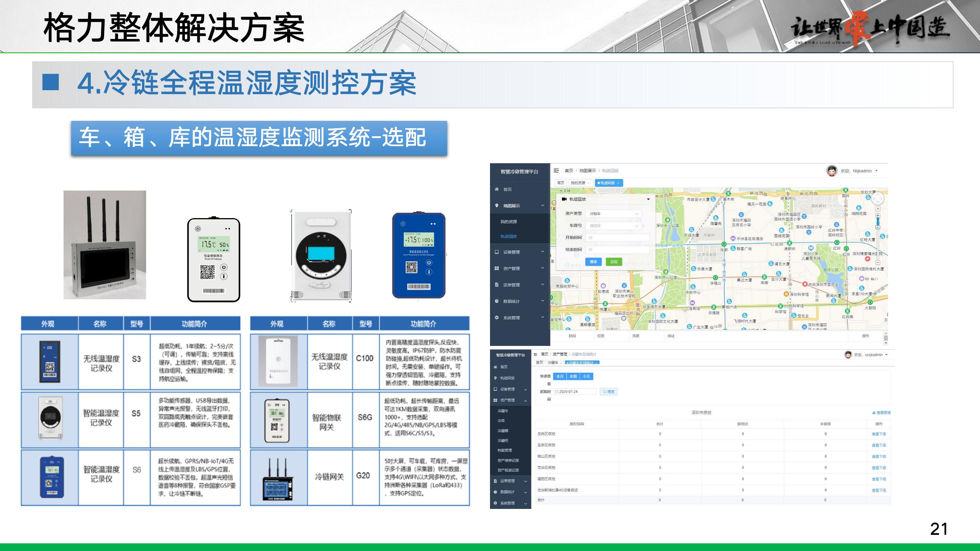Click the sidebar collapse icon beside 首页 breadcrumb
This screenshot has height=551, width=980.
(x=556, y=171)
